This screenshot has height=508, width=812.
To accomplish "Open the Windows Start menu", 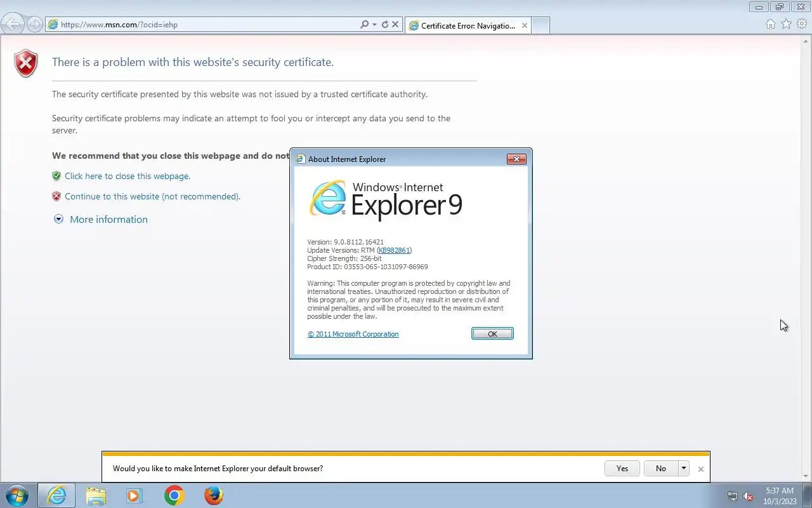I will point(17,495).
